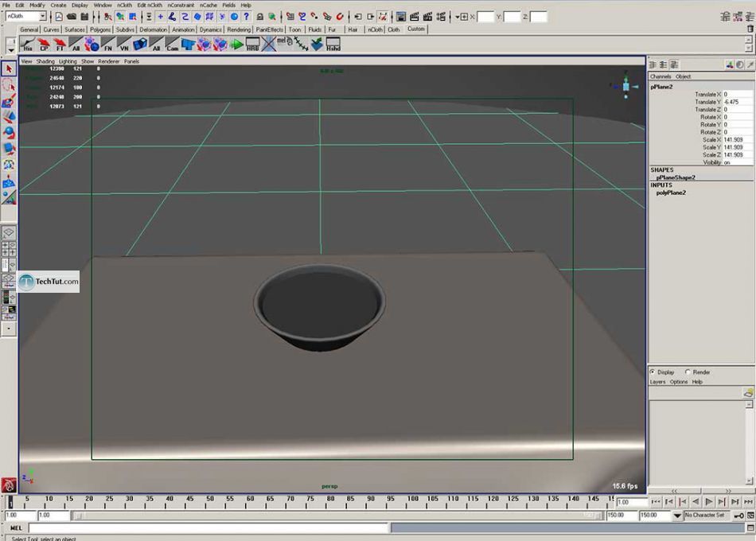
Task: Click the play forwards button
Action: tap(708, 502)
